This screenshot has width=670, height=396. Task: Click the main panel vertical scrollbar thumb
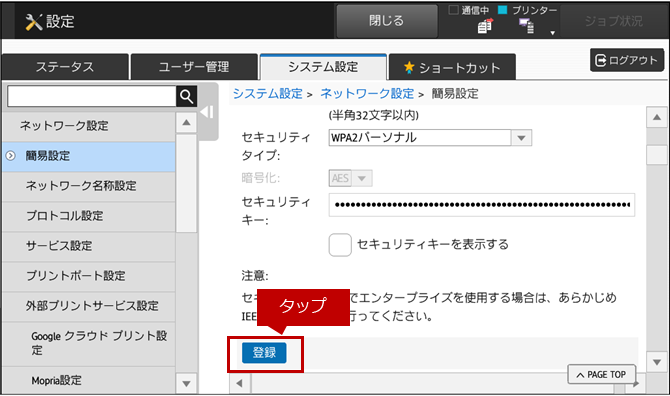657,155
